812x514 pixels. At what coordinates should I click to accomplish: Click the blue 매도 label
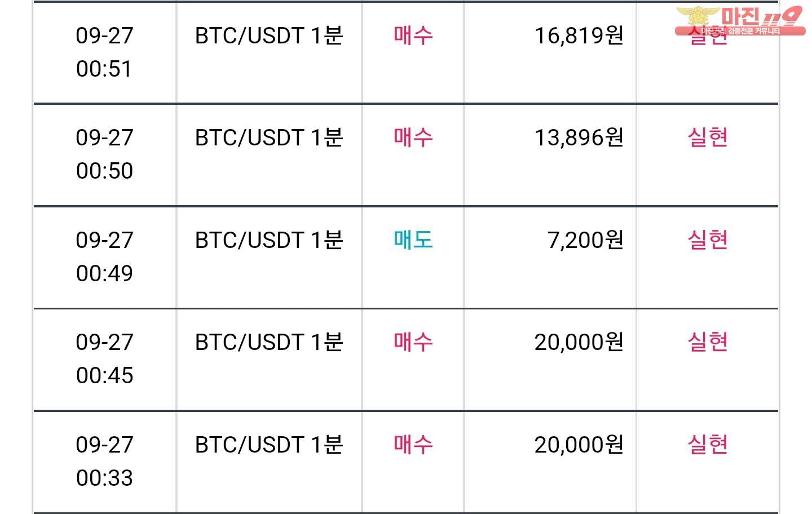[x=413, y=240]
